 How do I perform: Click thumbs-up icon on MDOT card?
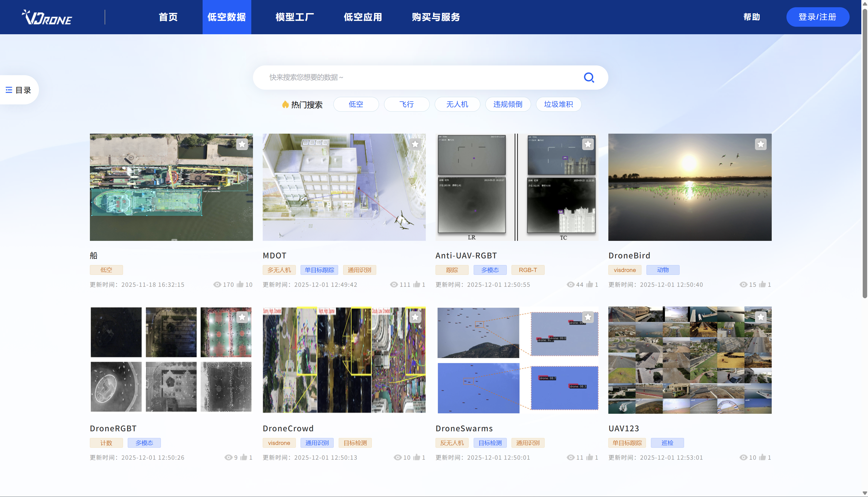[x=417, y=284]
